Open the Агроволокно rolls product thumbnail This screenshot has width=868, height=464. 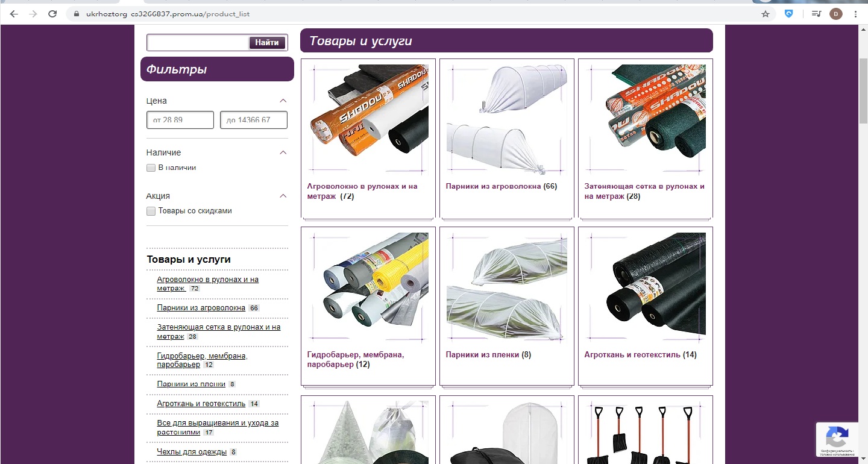368,119
